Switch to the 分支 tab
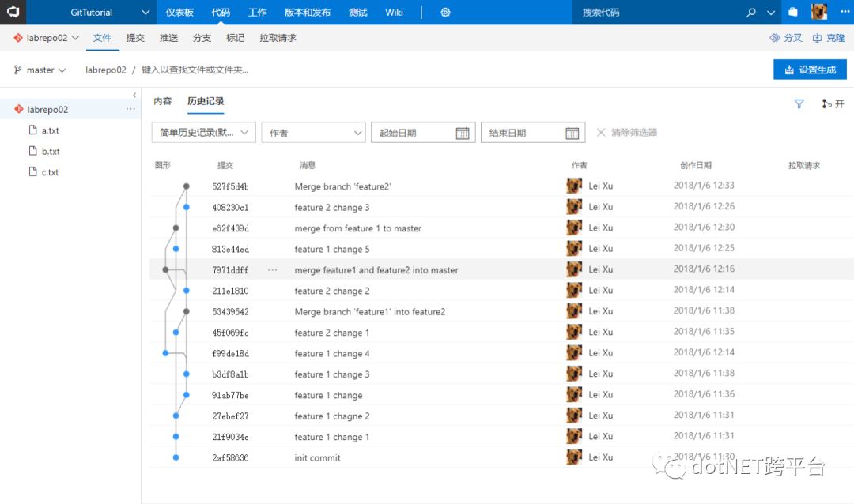 202,38
